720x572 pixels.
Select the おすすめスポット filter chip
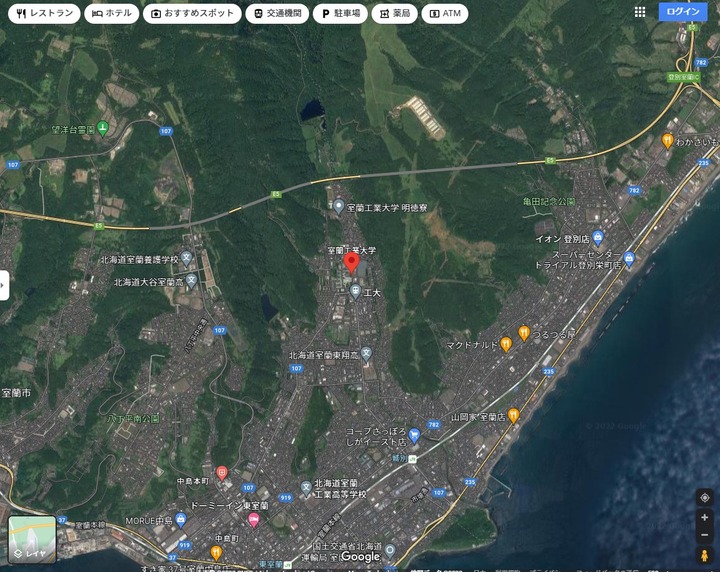pyautogui.click(x=192, y=13)
